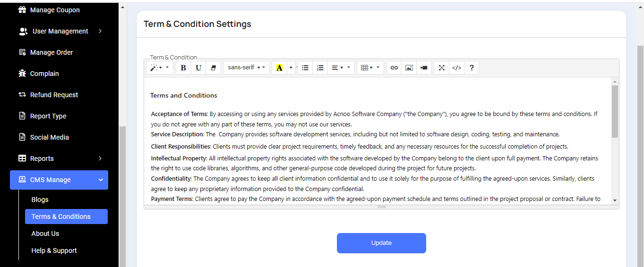Open the table insert dropdown
The height and width of the screenshot is (267, 644).
tap(370, 68)
